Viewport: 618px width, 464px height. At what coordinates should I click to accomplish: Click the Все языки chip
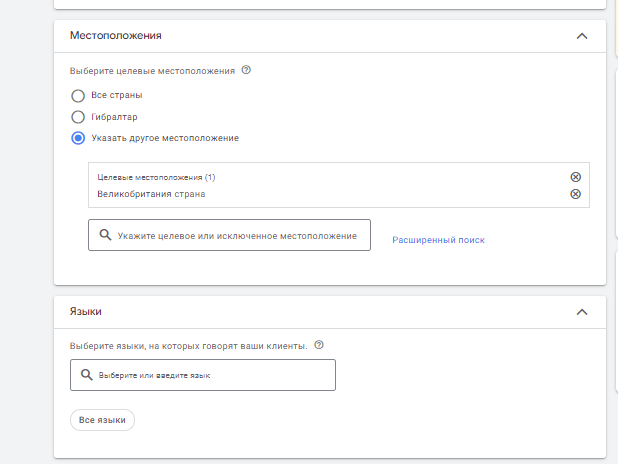pyautogui.click(x=102, y=420)
